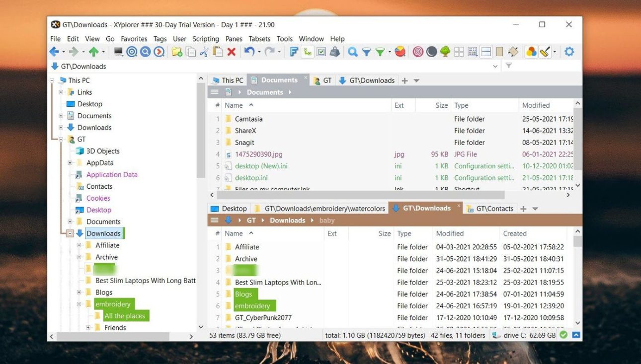The height and width of the screenshot is (364, 641).
Task: Click the Configuration gear icon in toolbar
Action: (x=569, y=52)
